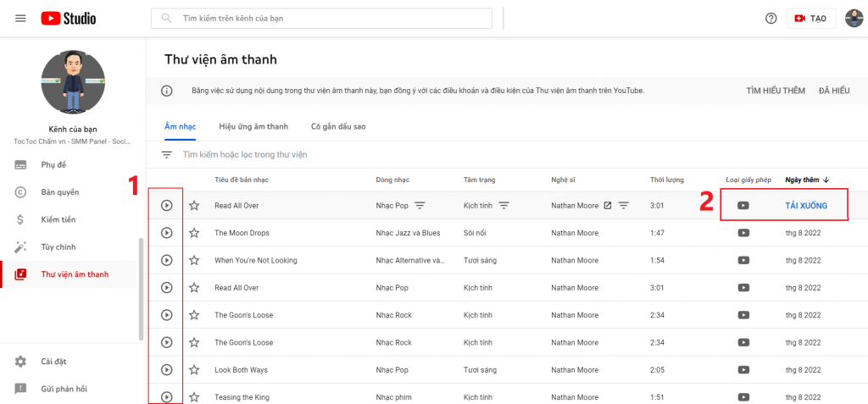
Task: Click the library filter icon
Action: 167,155
